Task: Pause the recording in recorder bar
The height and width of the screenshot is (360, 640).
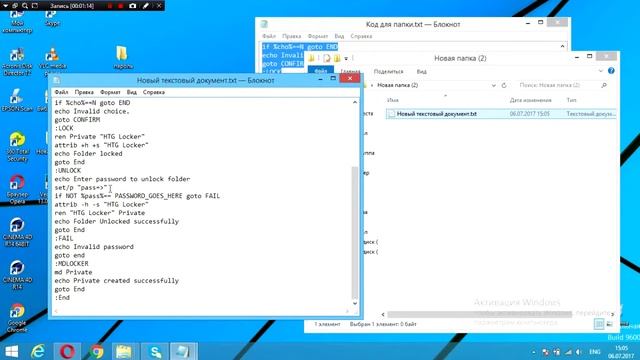Action: coord(110,6)
